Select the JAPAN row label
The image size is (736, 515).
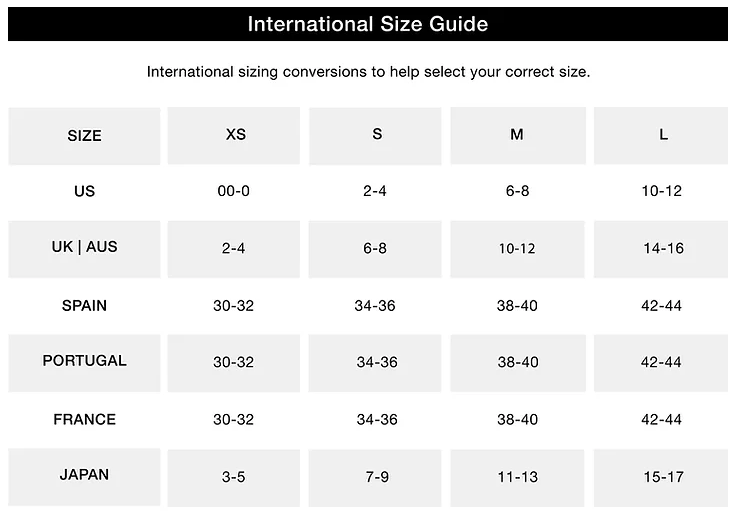click(x=84, y=475)
